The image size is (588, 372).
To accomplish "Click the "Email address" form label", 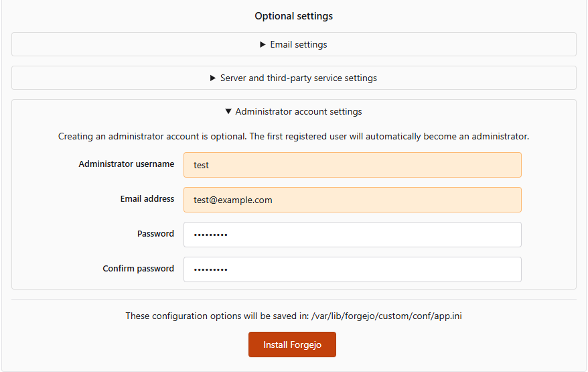I will coord(147,199).
